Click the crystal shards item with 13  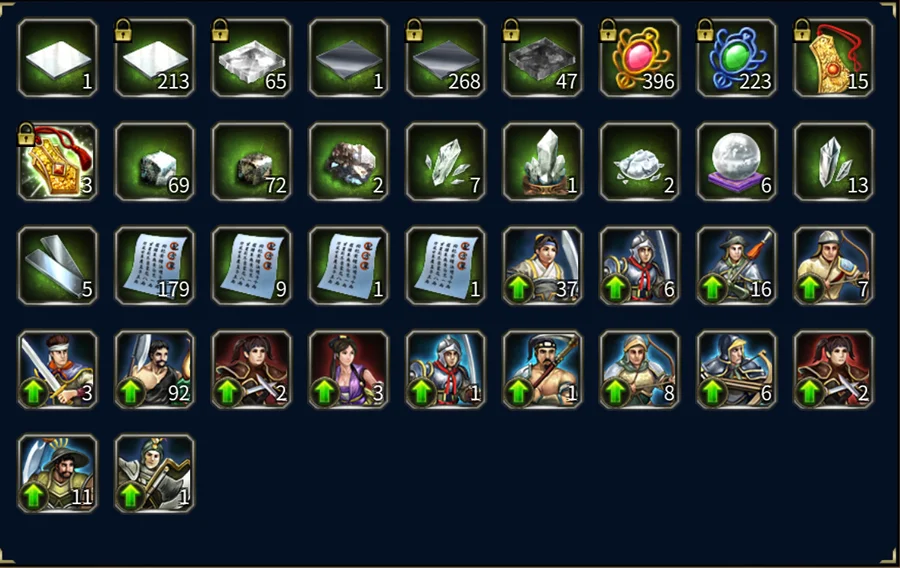tap(833, 162)
